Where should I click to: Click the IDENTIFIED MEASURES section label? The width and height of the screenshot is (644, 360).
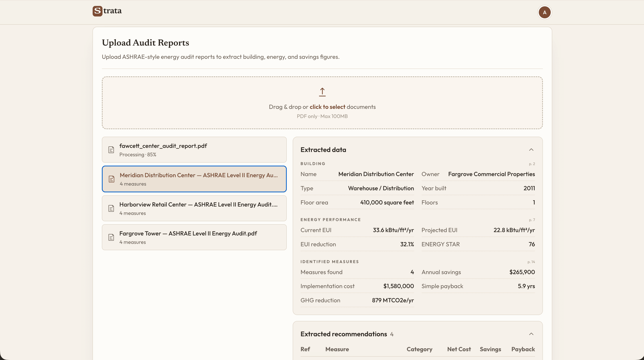coord(329,262)
